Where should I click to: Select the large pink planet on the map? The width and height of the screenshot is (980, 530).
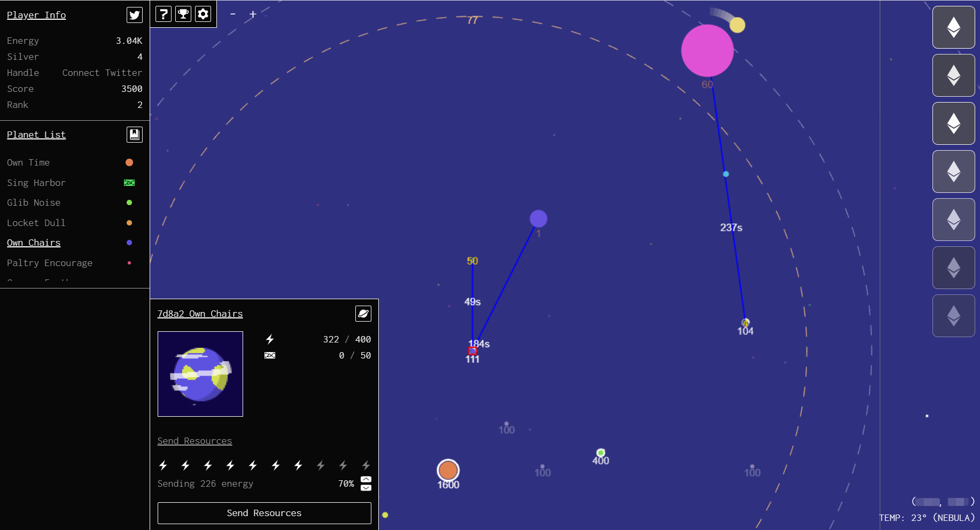(707, 51)
